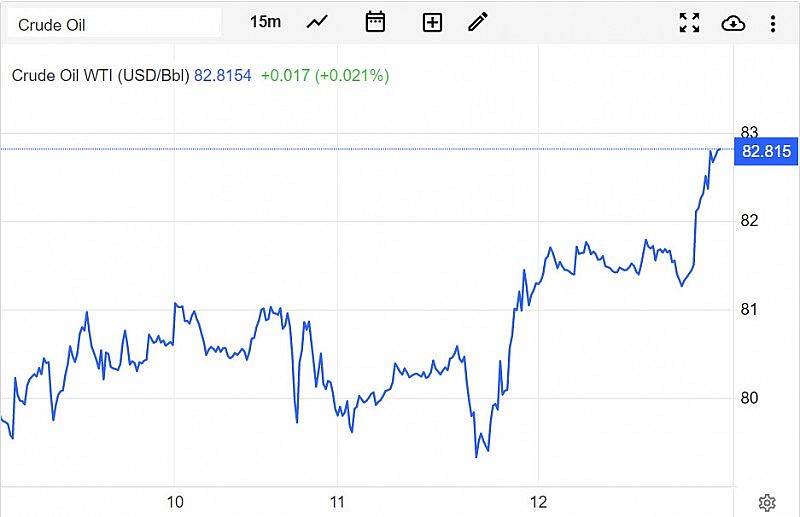Change chart type with line chart icon
This screenshot has width=800, height=517.
click(x=318, y=22)
